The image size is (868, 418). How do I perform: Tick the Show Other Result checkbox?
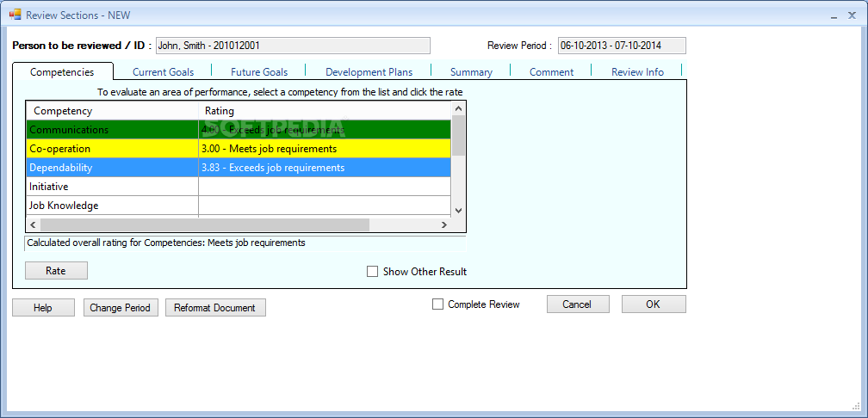tap(373, 272)
